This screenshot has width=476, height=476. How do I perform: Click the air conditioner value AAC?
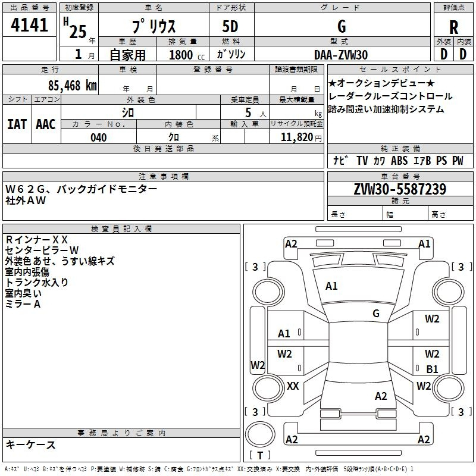[46, 124]
